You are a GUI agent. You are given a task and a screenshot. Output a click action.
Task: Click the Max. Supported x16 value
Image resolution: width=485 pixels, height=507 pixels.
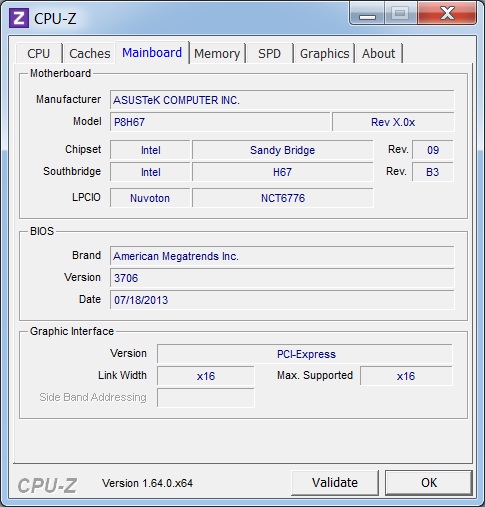click(x=406, y=376)
